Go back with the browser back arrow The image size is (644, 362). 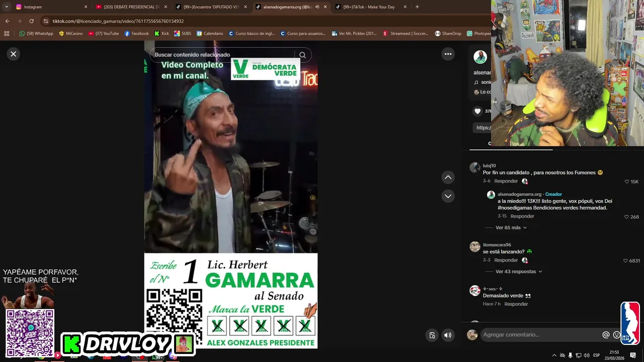tap(7, 21)
